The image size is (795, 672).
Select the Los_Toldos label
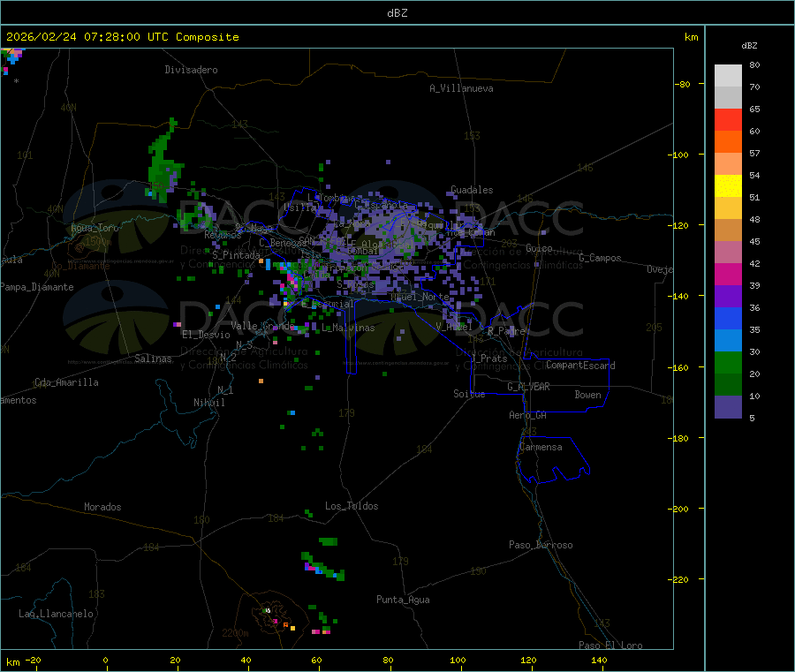click(x=352, y=506)
